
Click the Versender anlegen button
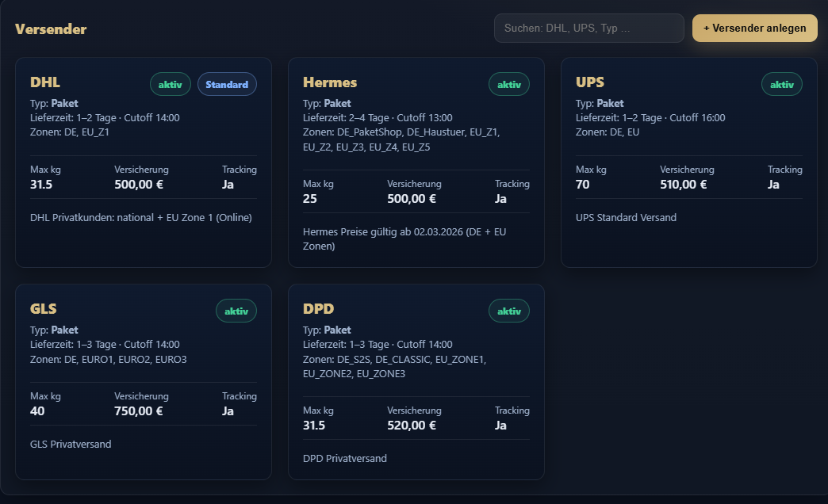coord(754,28)
